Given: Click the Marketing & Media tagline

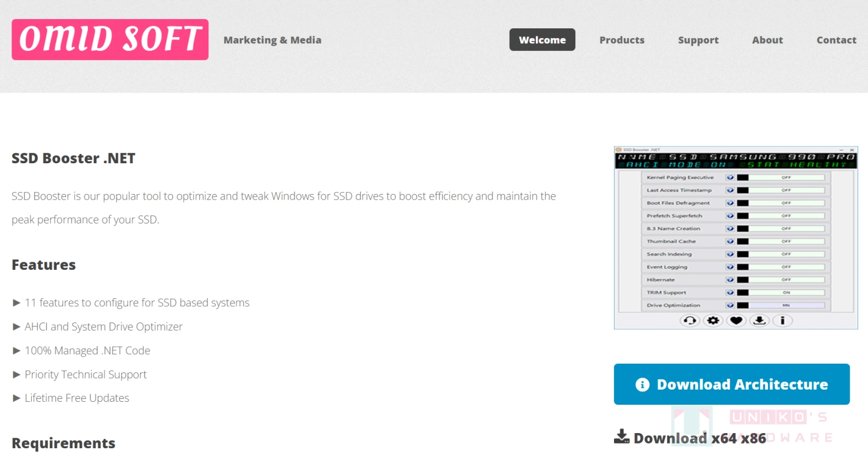Looking at the screenshot, I should (273, 40).
